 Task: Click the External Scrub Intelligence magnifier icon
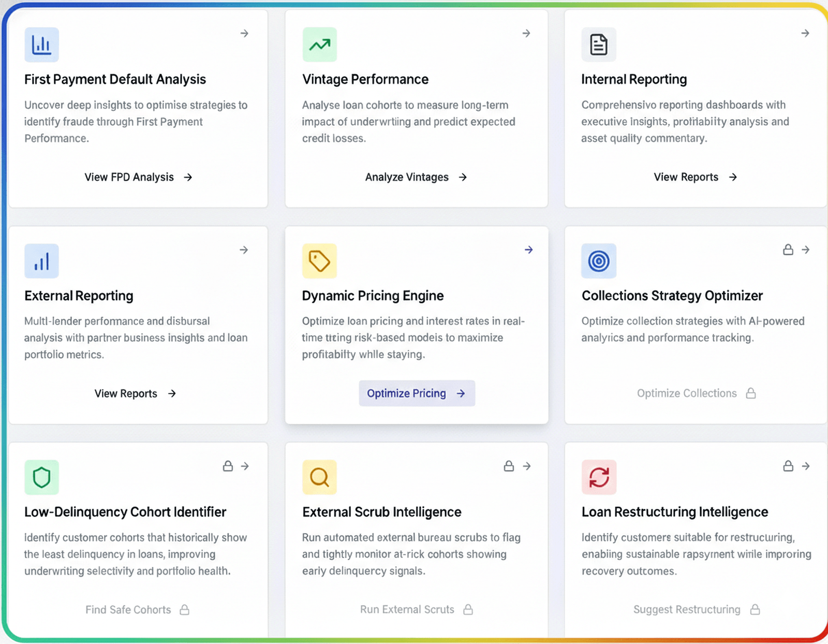[319, 477]
